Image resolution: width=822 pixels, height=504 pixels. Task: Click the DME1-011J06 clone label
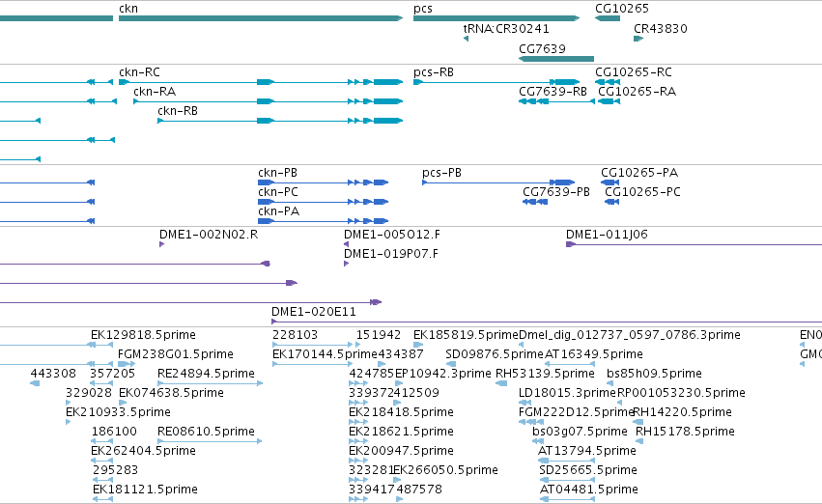tap(607, 235)
